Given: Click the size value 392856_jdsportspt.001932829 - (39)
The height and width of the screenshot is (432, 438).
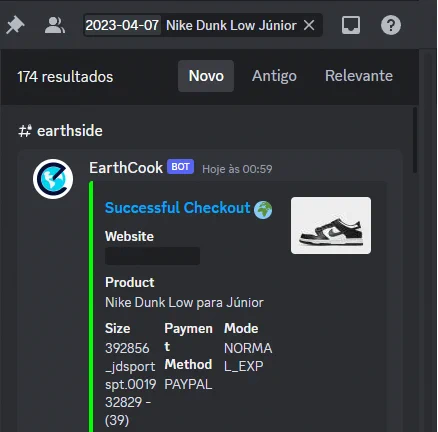Looking at the screenshot, I should tap(130, 384).
